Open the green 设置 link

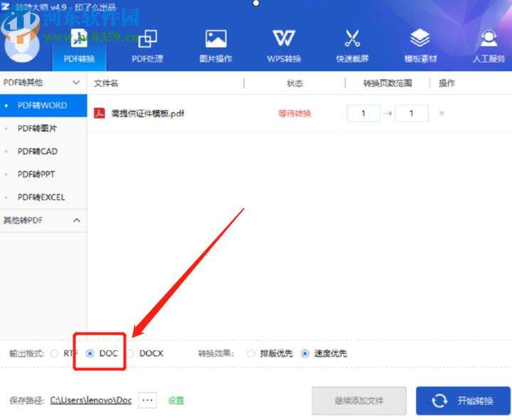176,400
